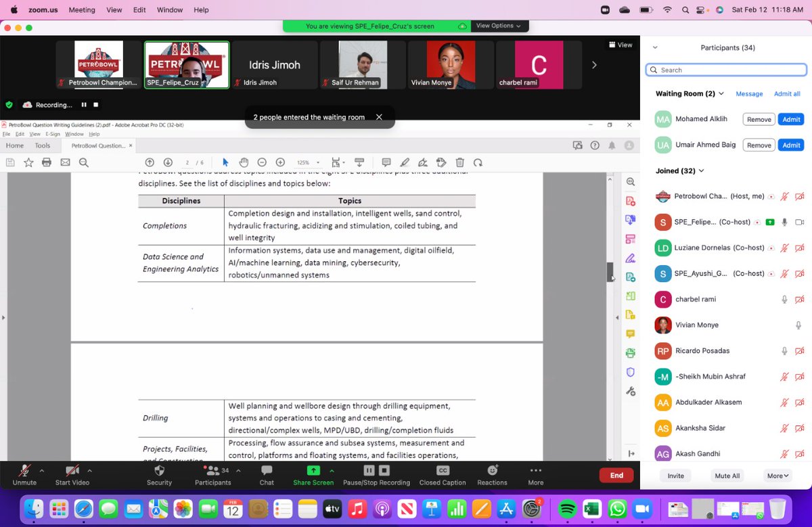Open the Chat panel
This screenshot has height=527, width=812.
tap(267, 475)
